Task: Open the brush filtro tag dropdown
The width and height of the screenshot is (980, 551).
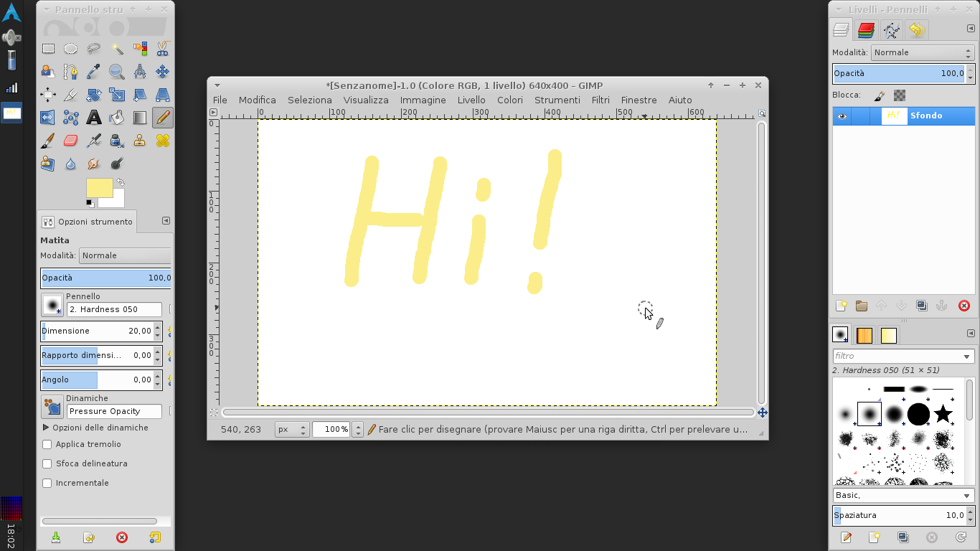Action: [x=966, y=356]
